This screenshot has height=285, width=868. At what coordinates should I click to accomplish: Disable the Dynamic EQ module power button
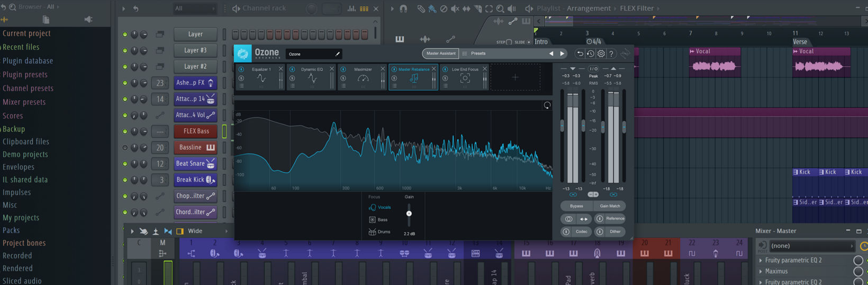coord(292,69)
